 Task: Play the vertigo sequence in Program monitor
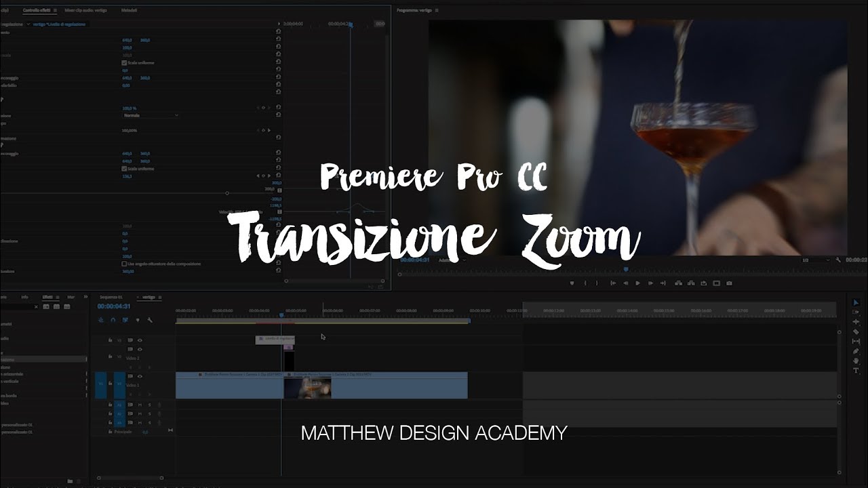click(637, 283)
